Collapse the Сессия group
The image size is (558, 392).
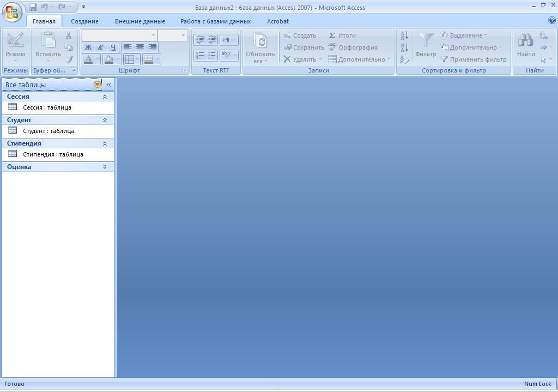click(105, 97)
